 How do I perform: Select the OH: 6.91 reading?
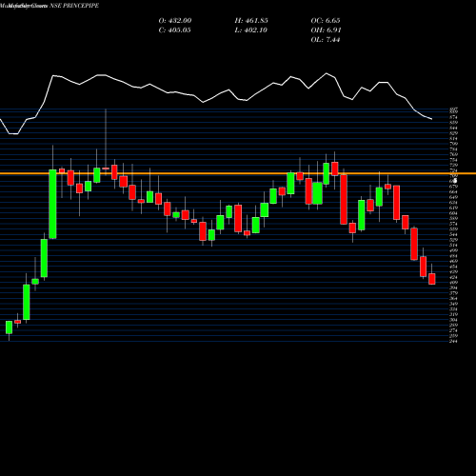point(326,30)
